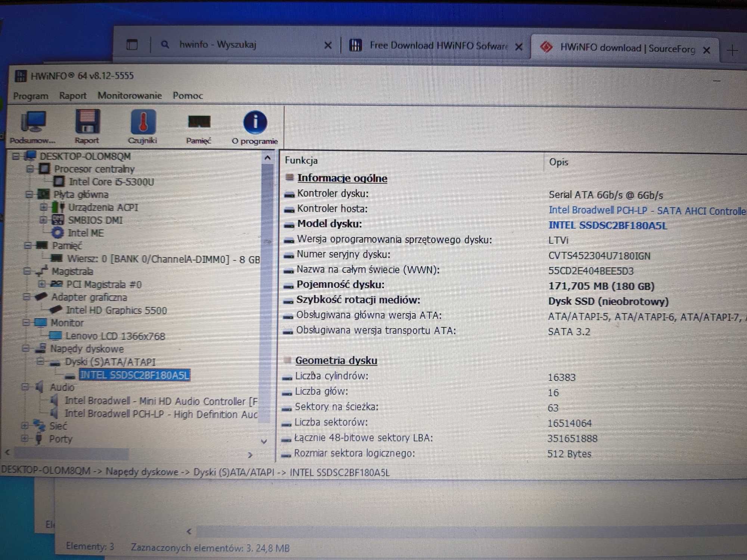Open the Raport menu
The height and width of the screenshot is (560, 747).
pos(73,96)
